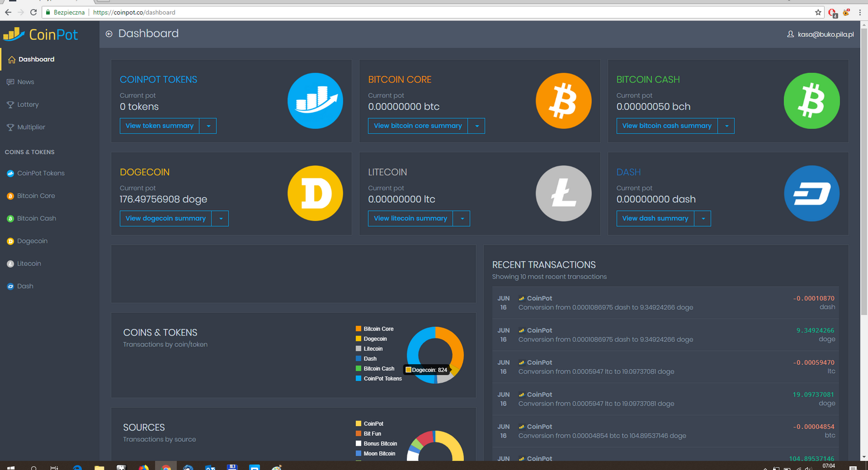Click the grey Litecoin coin icon
Viewport: 868px width, 470px height.
564,193
